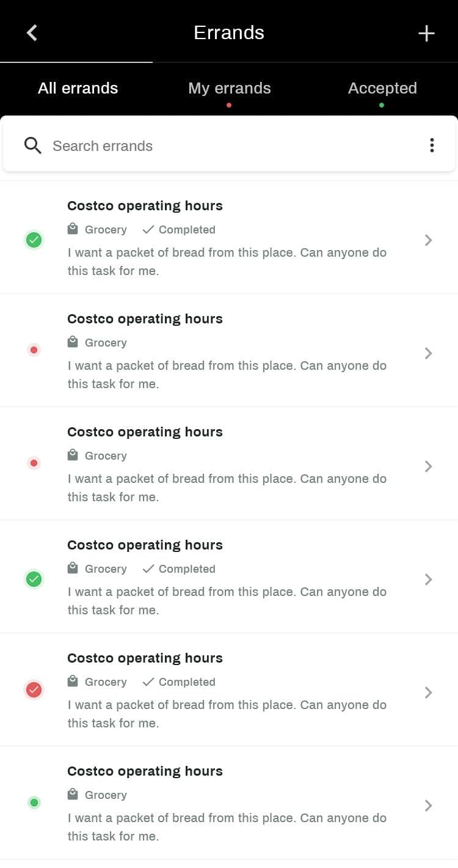Click the third errand's red status dot
This screenshot has height=868, width=458.
point(34,463)
